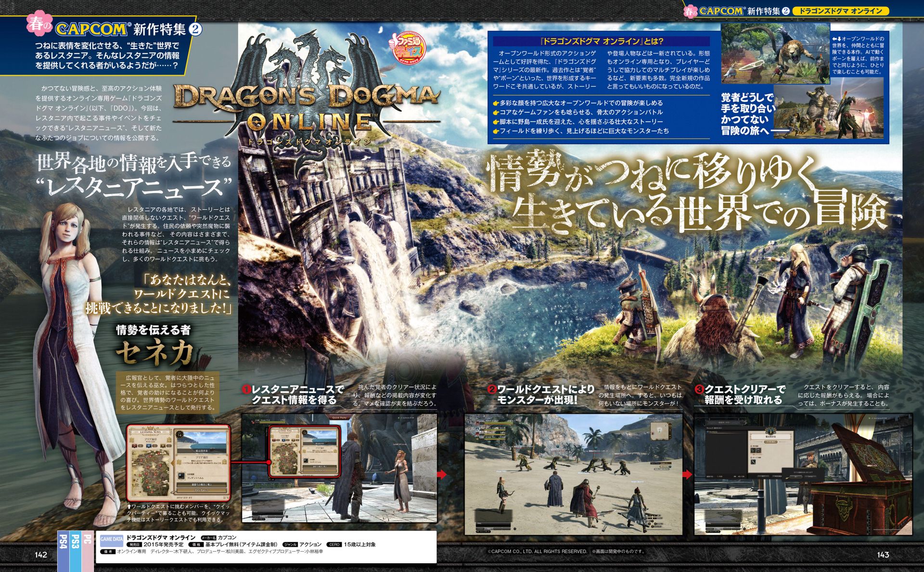Click the CERO rating label
Screen dimensions: 924x572
334,545
